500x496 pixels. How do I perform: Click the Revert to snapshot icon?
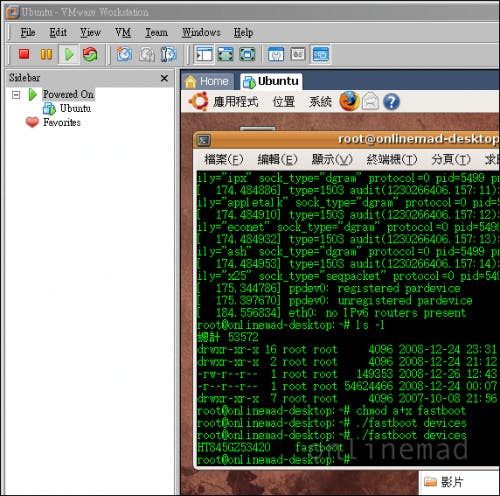point(146,54)
